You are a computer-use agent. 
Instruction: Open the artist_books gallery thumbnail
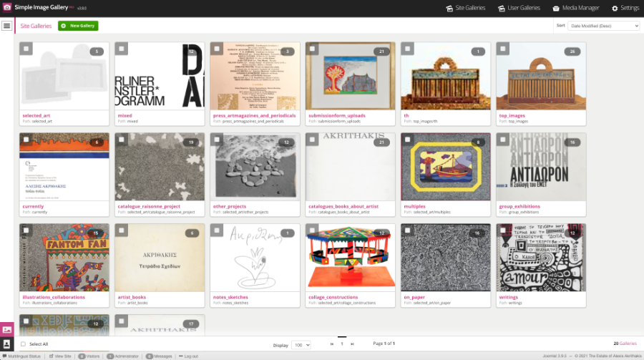[160, 258]
